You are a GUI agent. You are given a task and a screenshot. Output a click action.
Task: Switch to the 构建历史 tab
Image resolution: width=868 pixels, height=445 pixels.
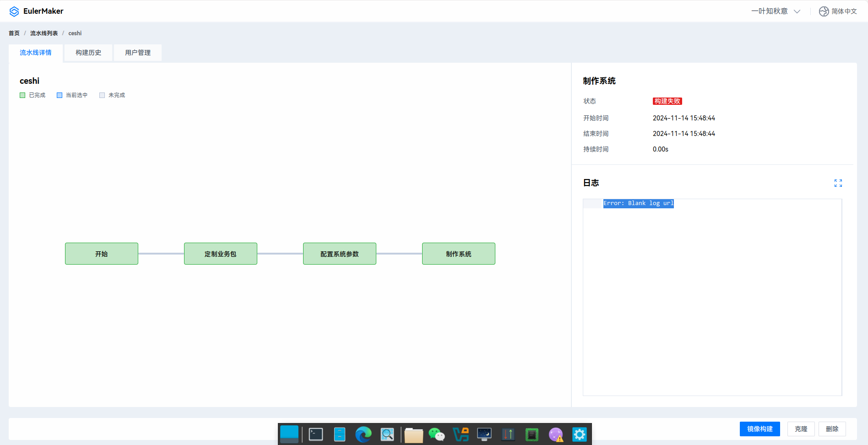coord(88,53)
